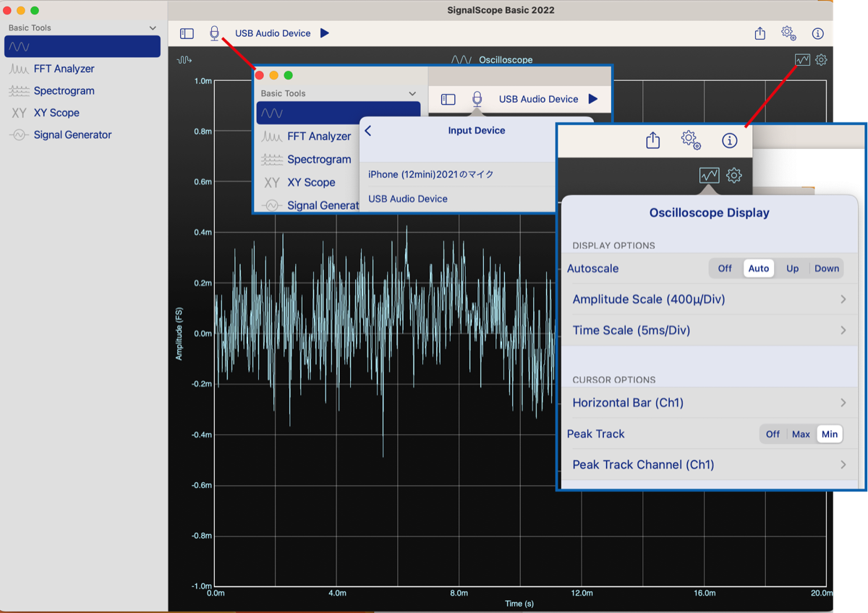Click small gear icon above Oscilloscope Display popup
Viewport: 868px width, 613px height.
pos(734,175)
